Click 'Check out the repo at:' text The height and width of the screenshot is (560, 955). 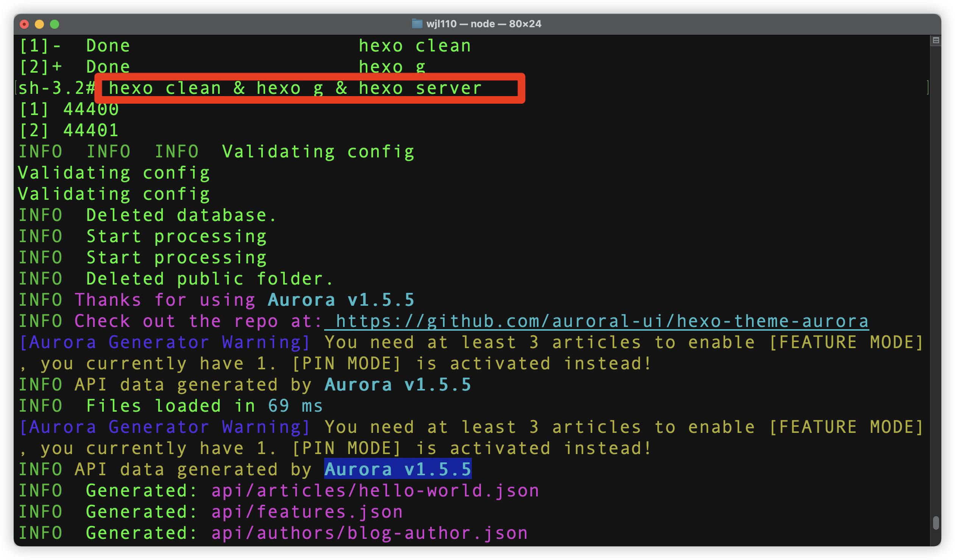pyautogui.click(x=198, y=321)
